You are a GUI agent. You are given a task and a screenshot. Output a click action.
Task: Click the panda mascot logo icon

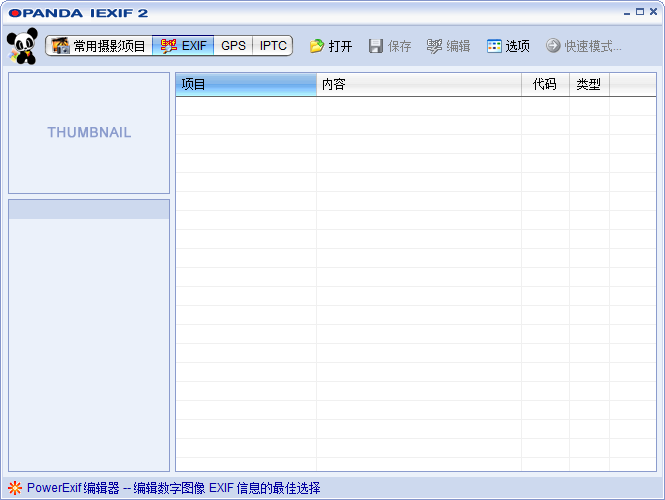[x=21, y=46]
